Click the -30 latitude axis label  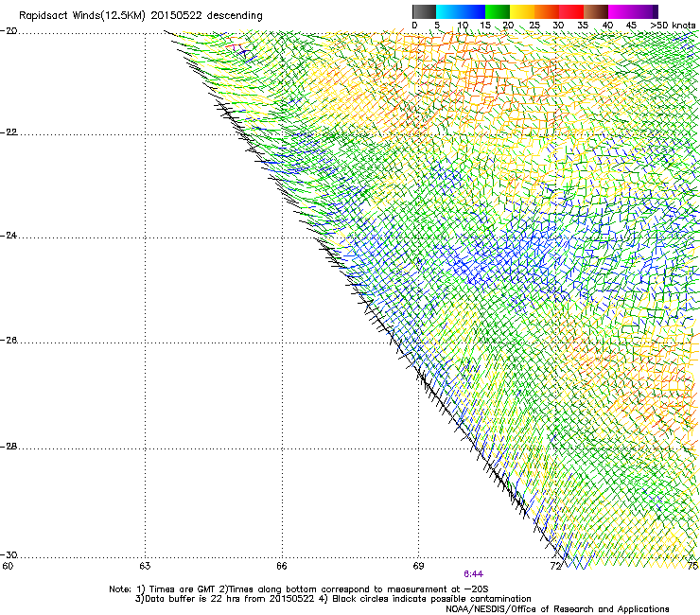pos(9,554)
